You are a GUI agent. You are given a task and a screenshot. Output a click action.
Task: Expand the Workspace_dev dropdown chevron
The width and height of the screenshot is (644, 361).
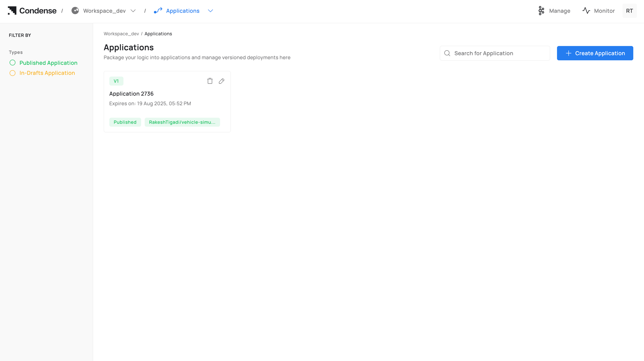(133, 11)
